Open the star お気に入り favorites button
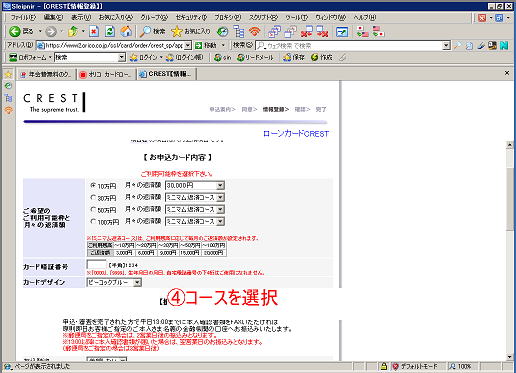This screenshot has height=373, width=516. [191, 32]
